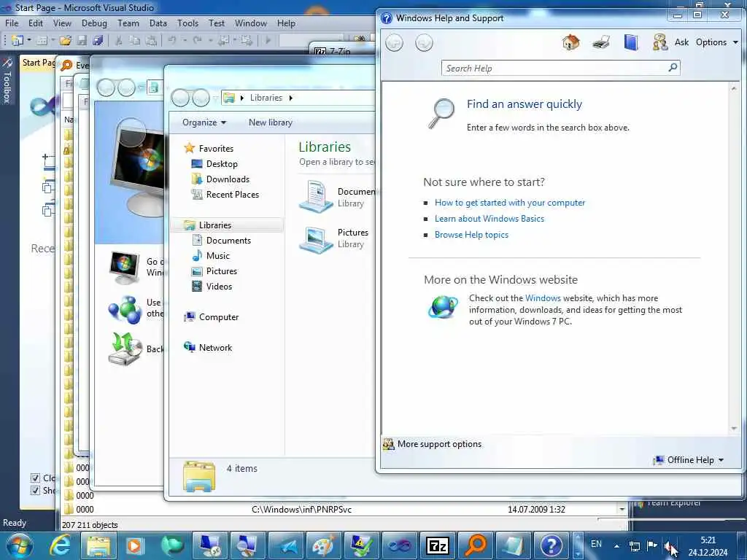Open Browse Help book icon
The width and height of the screenshot is (747, 560).
[x=631, y=42]
